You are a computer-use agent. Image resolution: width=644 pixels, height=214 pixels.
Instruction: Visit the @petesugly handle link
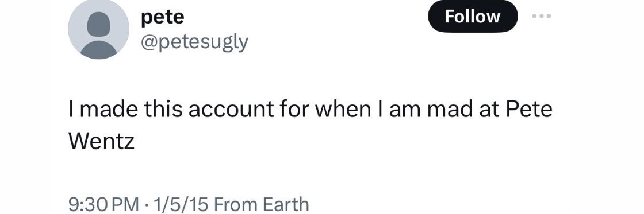(x=195, y=41)
